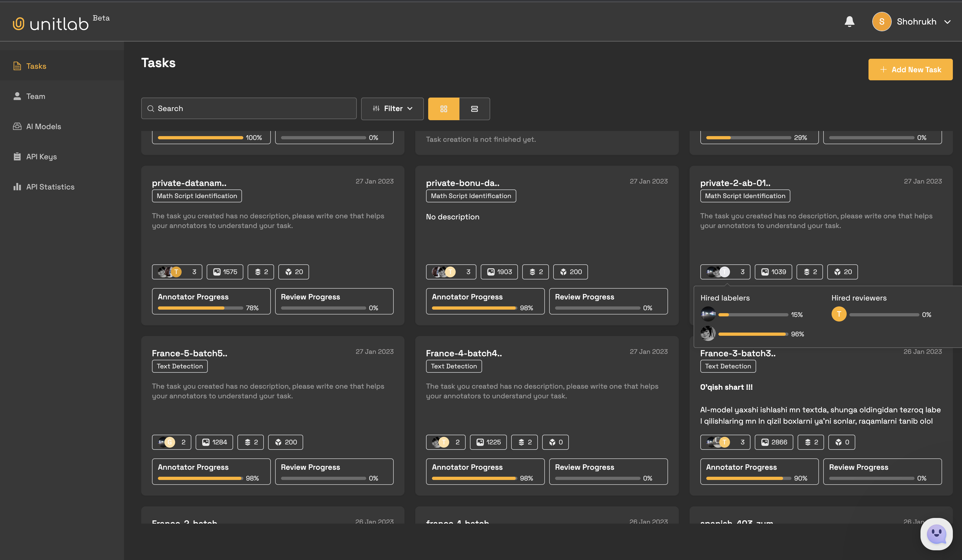Click image count 1284 badge
The image size is (962, 560).
(x=214, y=442)
